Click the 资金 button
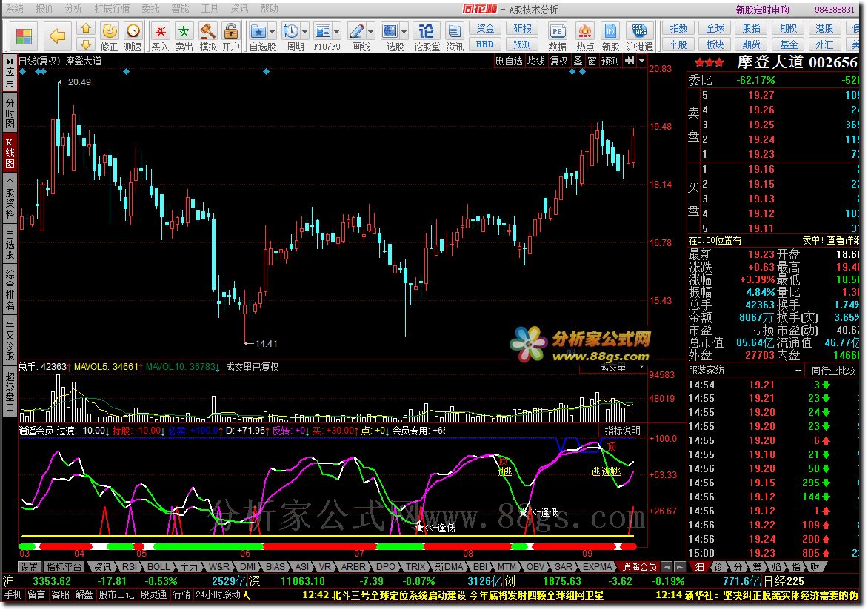The width and height of the screenshot is (868, 610). click(x=485, y=28)
